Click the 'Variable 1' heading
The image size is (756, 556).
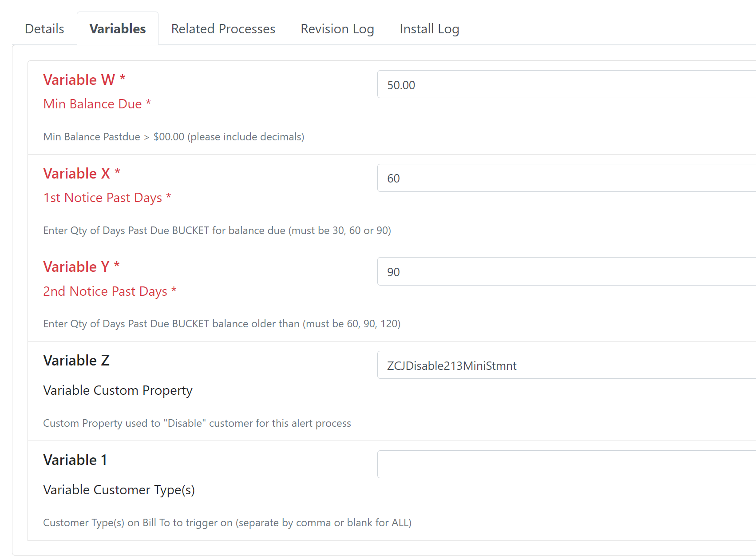(75, 460)
